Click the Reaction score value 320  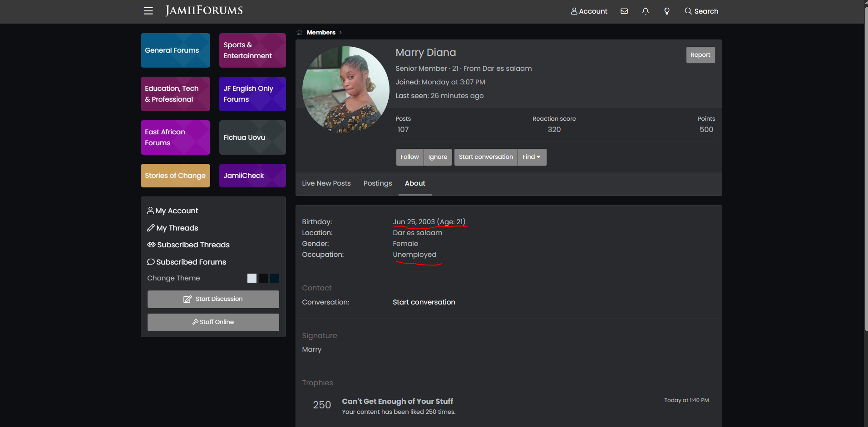554,130
